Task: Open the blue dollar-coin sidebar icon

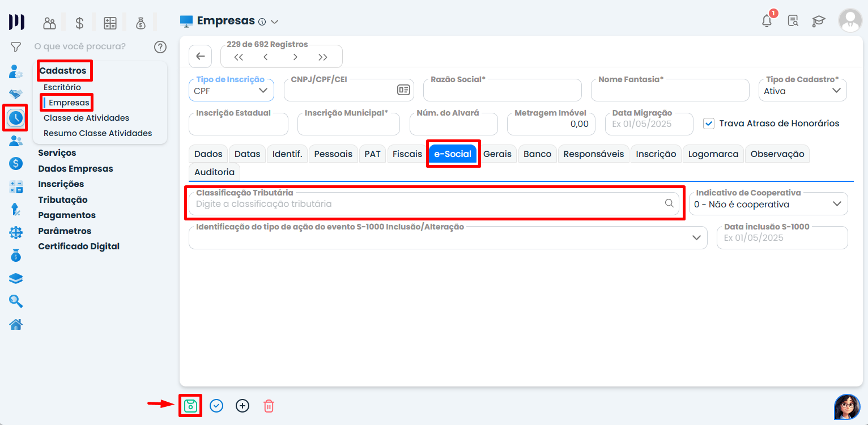Action: [16, 164]
